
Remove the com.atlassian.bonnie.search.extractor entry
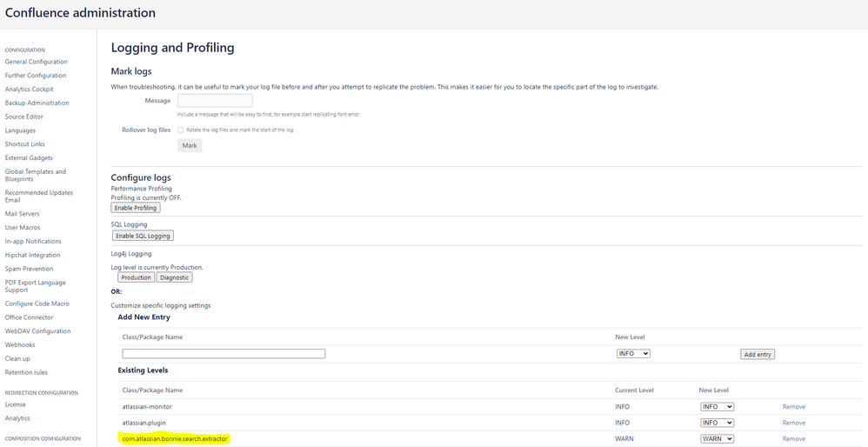(794, 438)
